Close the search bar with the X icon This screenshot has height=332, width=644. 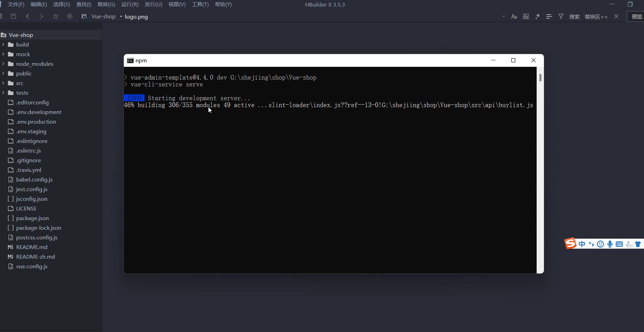tap(616, 16)
